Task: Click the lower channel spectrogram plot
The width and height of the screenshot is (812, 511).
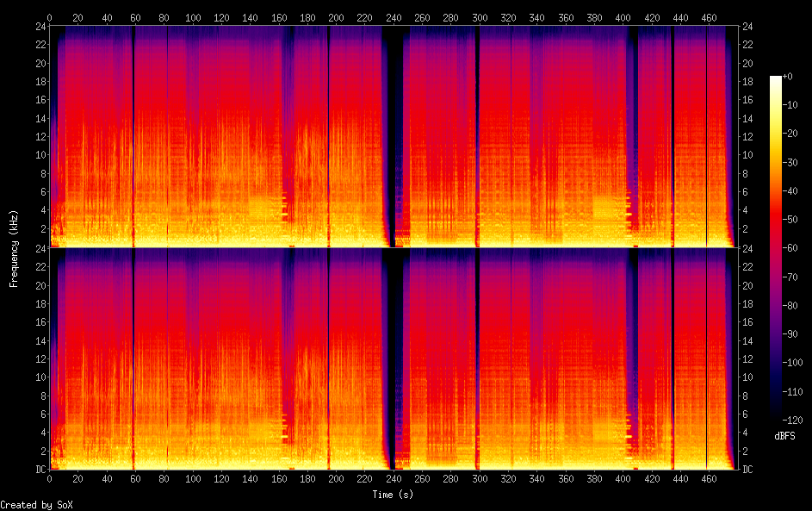Action: 394,358
